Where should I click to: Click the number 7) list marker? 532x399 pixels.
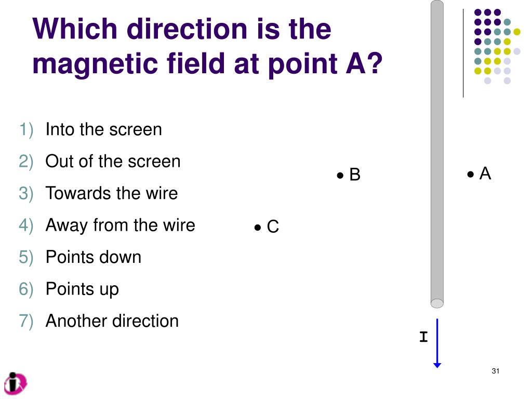point(26,321)
